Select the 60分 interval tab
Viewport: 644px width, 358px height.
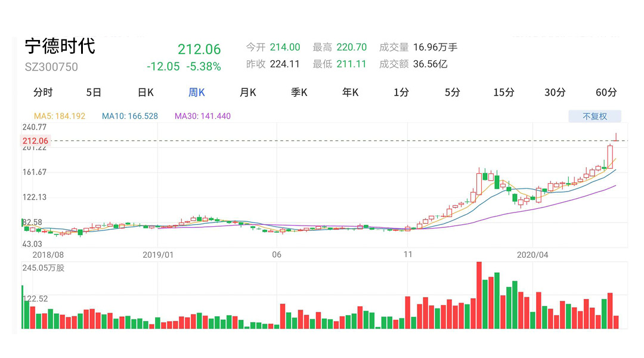(606, 92)
